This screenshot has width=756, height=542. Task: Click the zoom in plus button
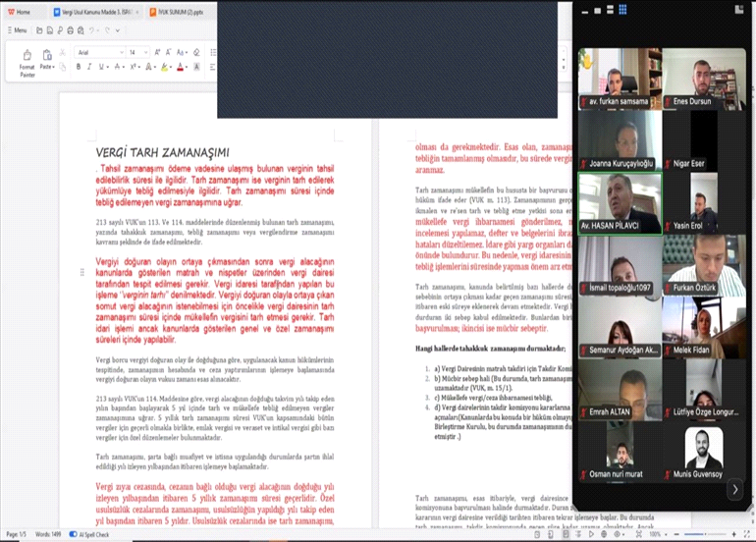click(x=733, y=534)
